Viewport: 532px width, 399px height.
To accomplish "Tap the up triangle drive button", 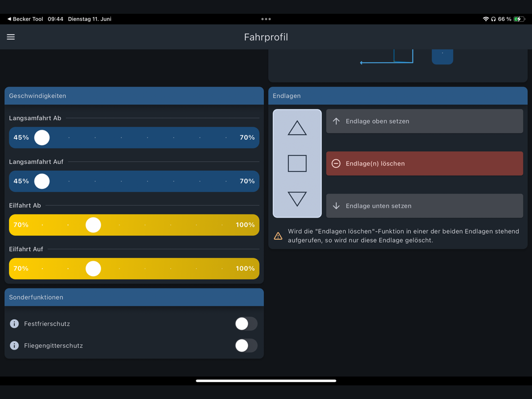I will tap(297, 128).
